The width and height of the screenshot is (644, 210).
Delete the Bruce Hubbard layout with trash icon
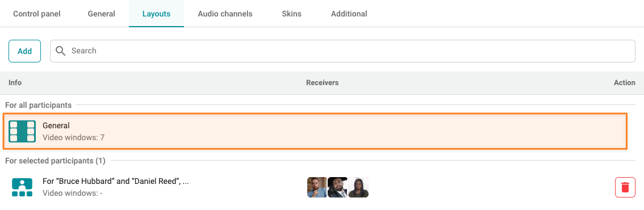625,187
